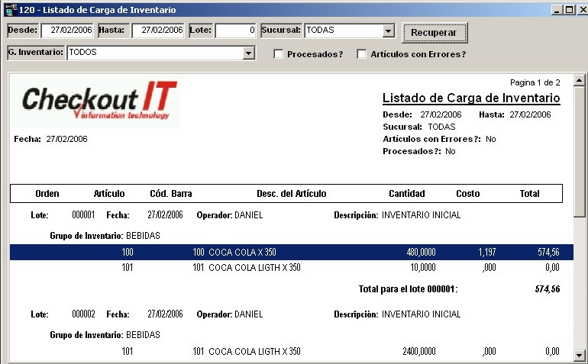Screen dimensions: 588x364
Task: Enable the Artículos con Errores? checkbox
Action: tap(361, 54)
